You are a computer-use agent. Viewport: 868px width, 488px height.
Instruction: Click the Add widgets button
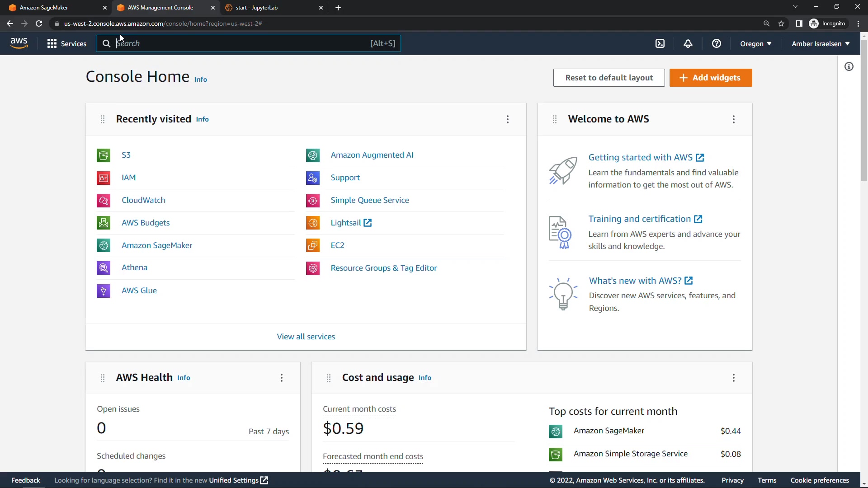click(710, 78)
